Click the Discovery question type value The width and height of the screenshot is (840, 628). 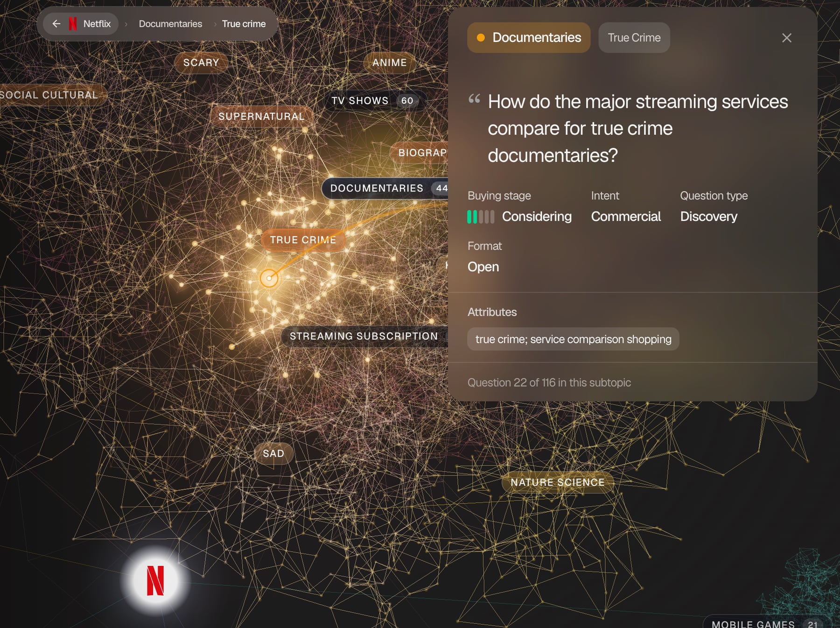(x=708, y=217)
